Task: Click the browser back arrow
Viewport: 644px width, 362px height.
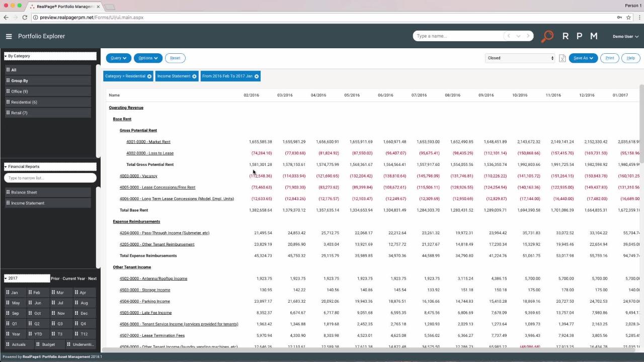Action: pyautogui.click(x=6, y=17)
